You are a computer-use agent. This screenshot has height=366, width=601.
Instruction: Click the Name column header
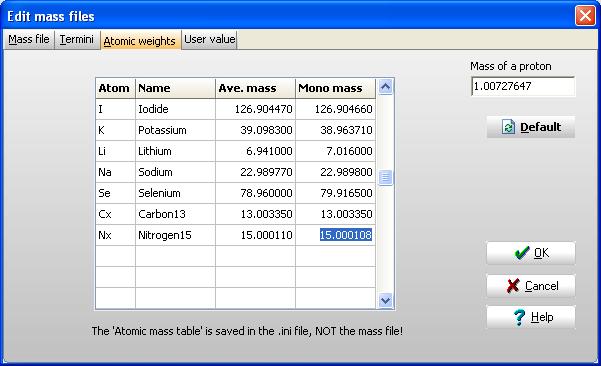click(x=175, y=89)
